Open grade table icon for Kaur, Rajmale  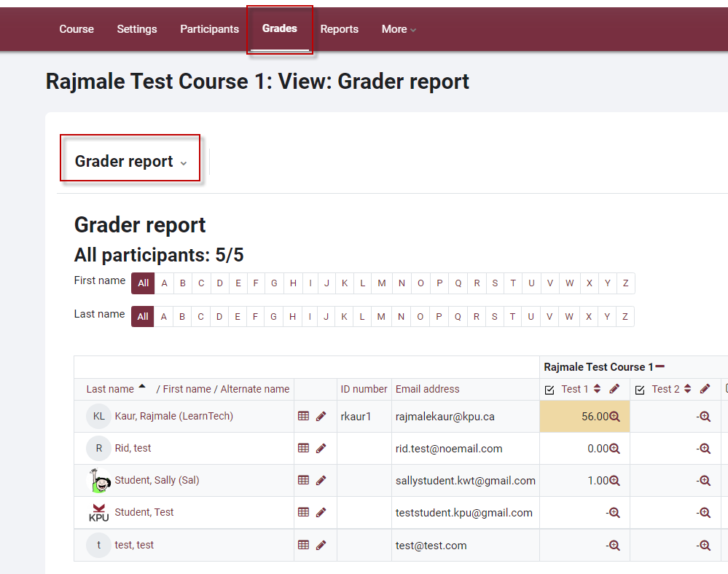pyautogui.click(x=303, y=416)
